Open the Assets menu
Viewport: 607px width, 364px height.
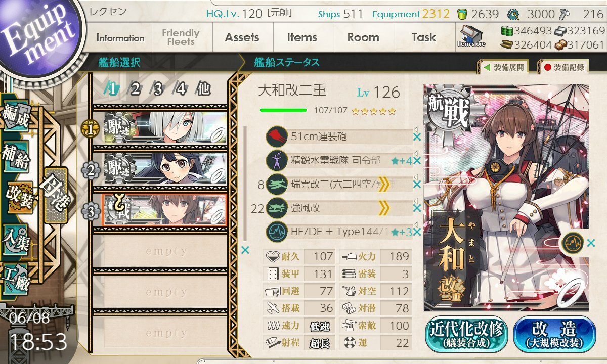coord(242,37)
